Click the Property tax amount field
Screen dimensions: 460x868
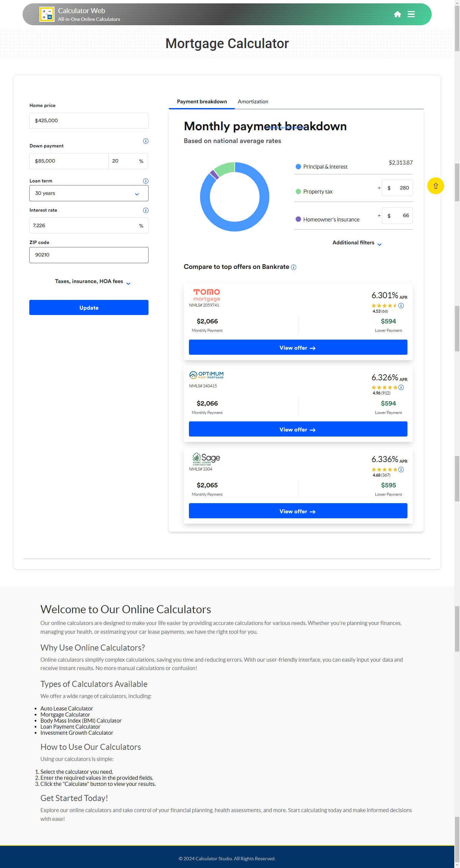(x=397, y=188)
